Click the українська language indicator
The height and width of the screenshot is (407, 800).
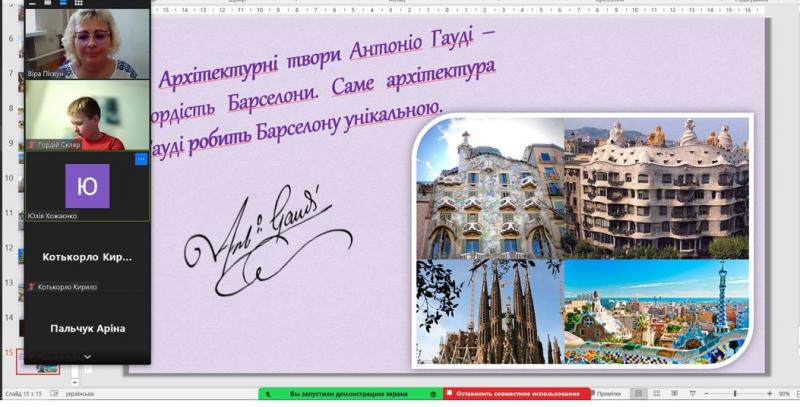80,394
